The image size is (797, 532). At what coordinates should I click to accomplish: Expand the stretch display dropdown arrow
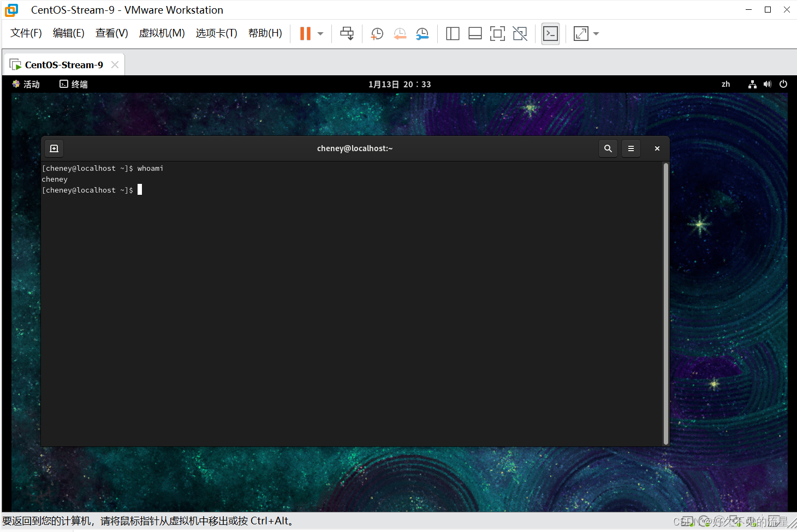tap(596, 34)
